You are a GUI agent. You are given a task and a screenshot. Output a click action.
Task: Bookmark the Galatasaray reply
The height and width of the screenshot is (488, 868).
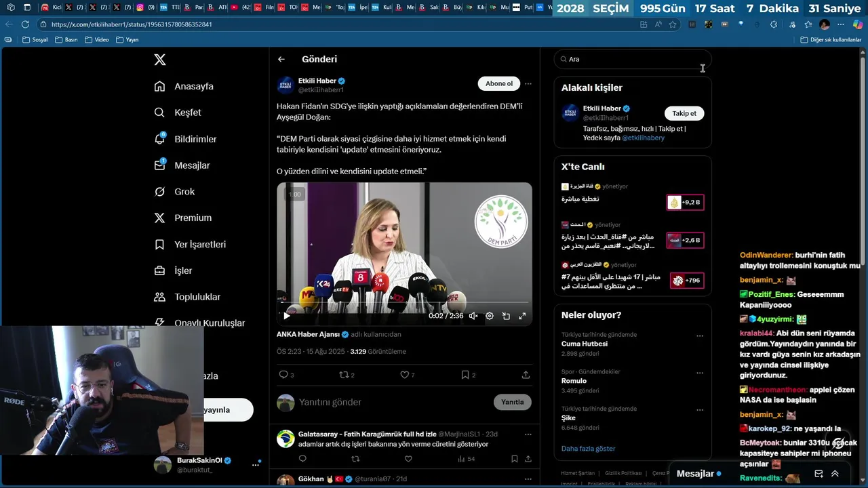(514, 459)
